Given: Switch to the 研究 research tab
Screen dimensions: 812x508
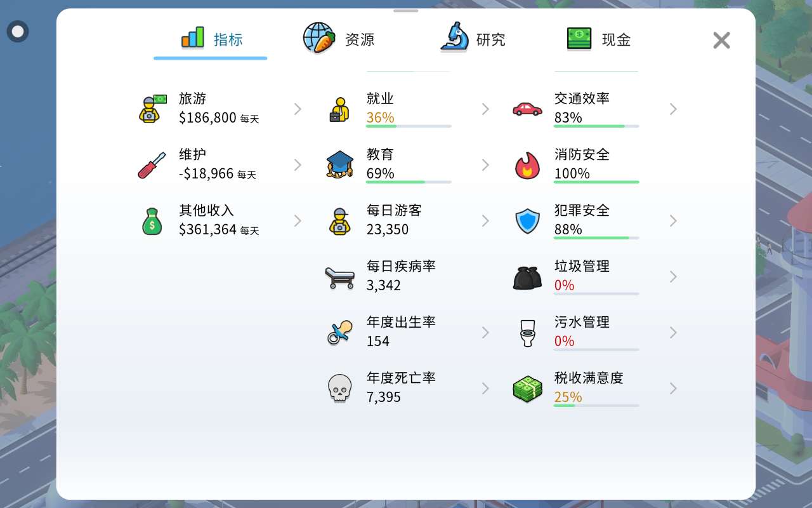Looking at the screenshot, I should (x=473, y=39).
